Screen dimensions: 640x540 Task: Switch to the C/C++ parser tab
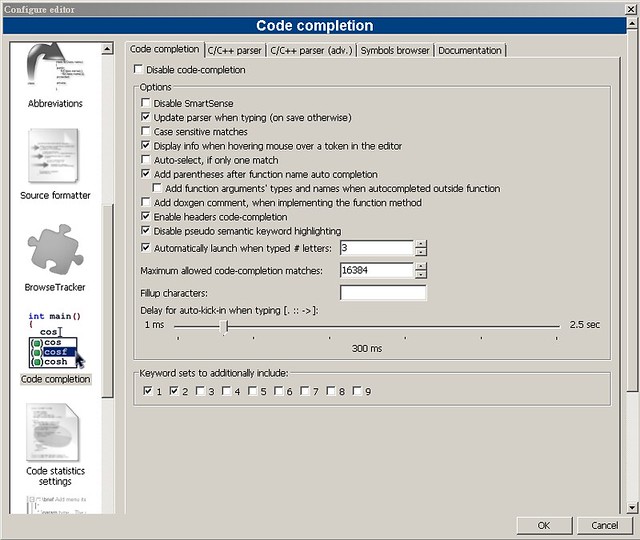click(234, 51)
